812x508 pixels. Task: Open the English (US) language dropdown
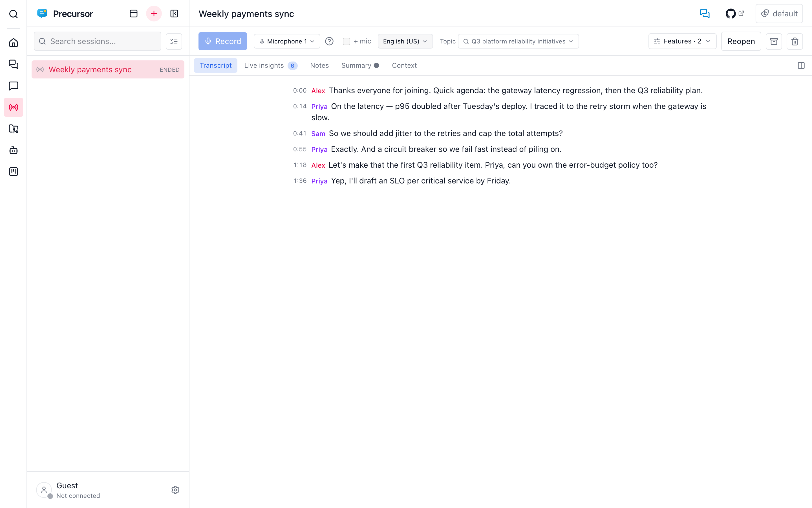405,41
